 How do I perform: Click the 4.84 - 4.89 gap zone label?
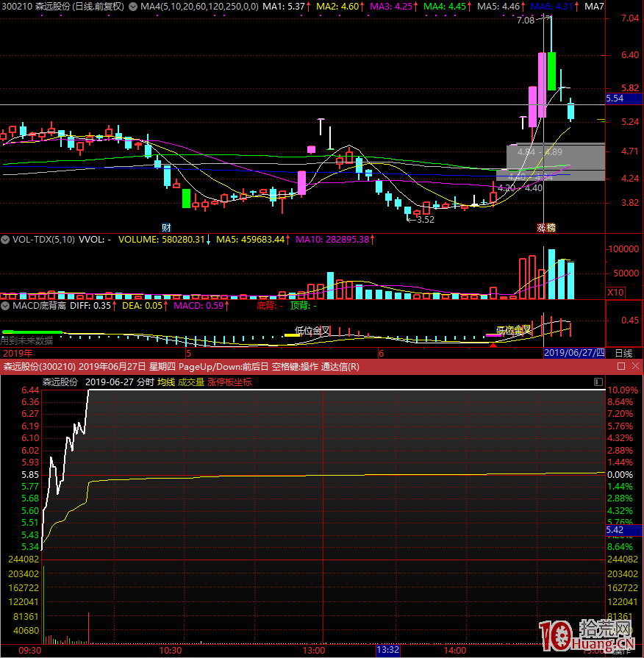click(x=540, y=152)
